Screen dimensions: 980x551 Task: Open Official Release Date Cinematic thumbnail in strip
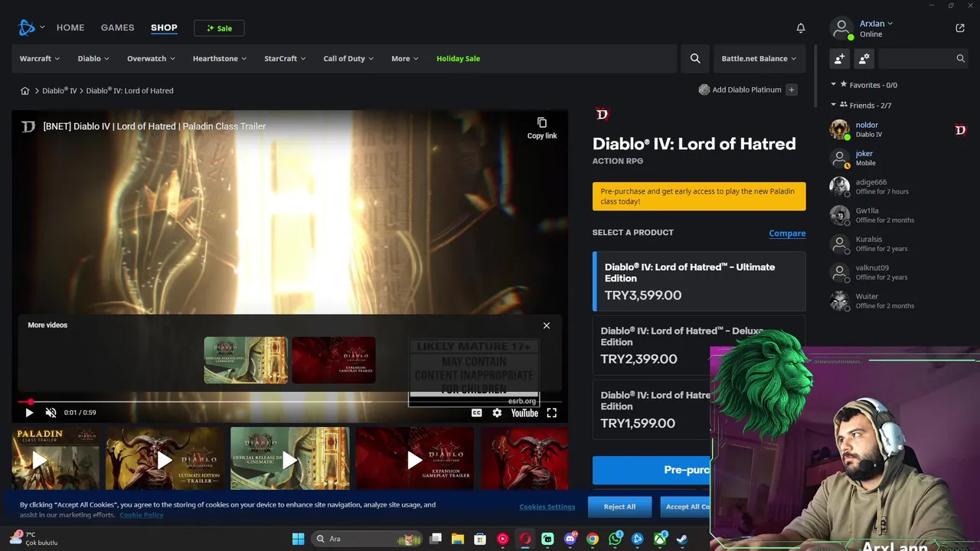pyautogui.click(x=290, y=458)
